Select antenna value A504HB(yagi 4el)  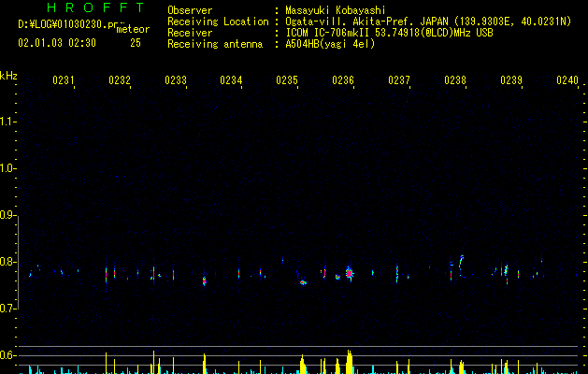click(330, 44)
